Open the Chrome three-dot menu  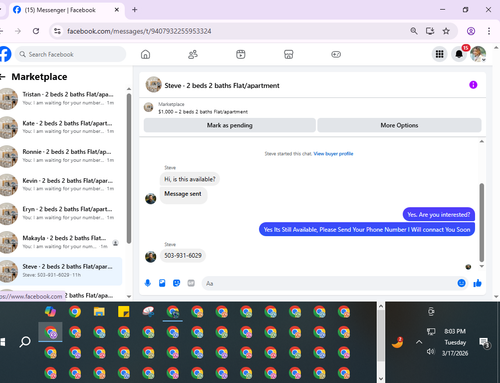[x=489, y=31]
